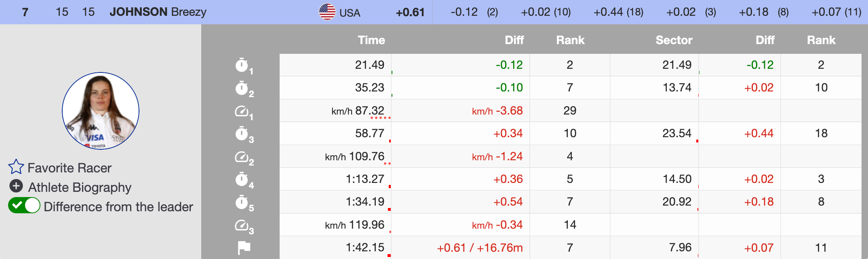This screenshot has width=868, height=259.
Task: Click the speed trap 3 speedometer icon
Action: tap(242, 225)
